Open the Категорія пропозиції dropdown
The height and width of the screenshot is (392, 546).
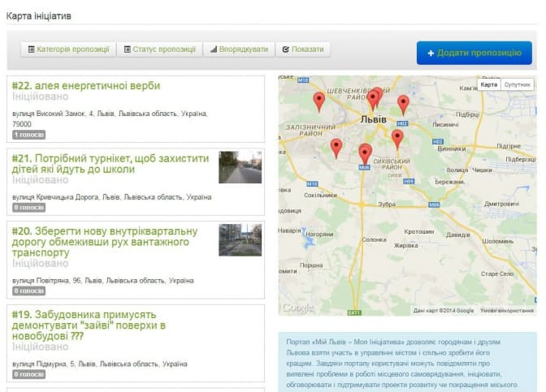[x=68, y=50]
